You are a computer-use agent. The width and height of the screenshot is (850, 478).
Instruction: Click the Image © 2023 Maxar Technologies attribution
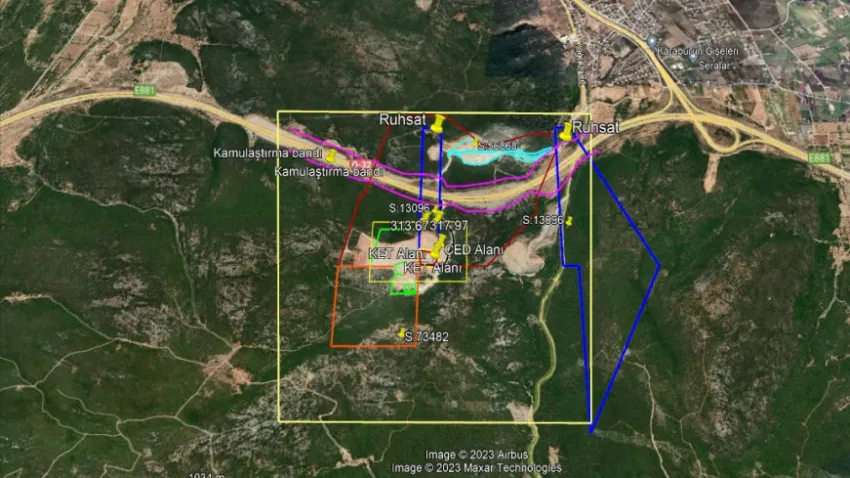click(476, 468)
